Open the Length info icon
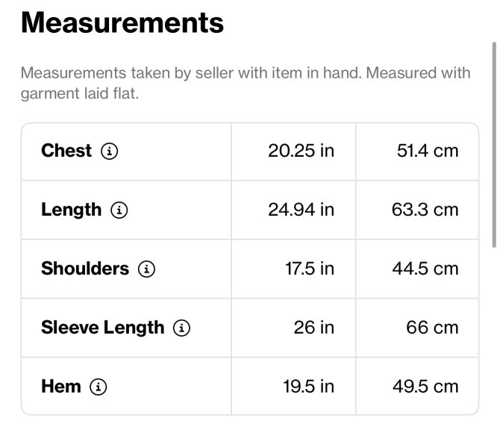Image resolution: width=500 pixels, height=448 pixels. coord(119,210)
